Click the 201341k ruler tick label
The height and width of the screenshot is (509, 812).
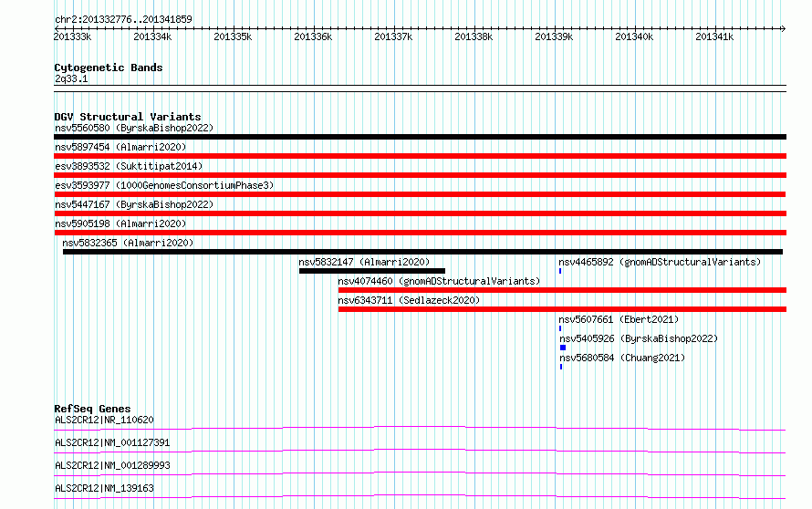[714, 36]
